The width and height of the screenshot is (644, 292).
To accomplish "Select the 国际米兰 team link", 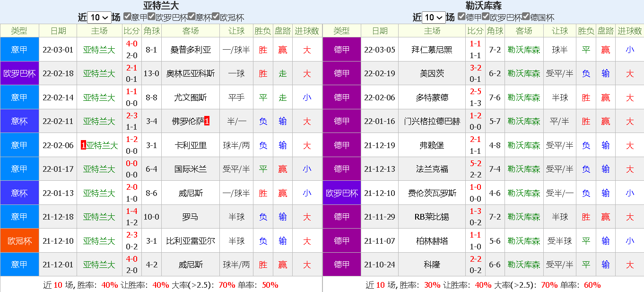I will [191, 169].
